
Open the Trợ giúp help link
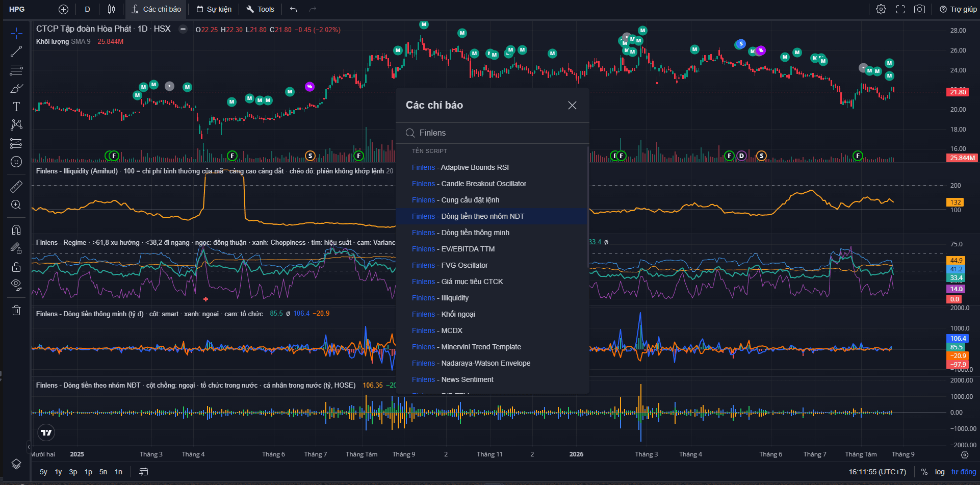point(958,9)
